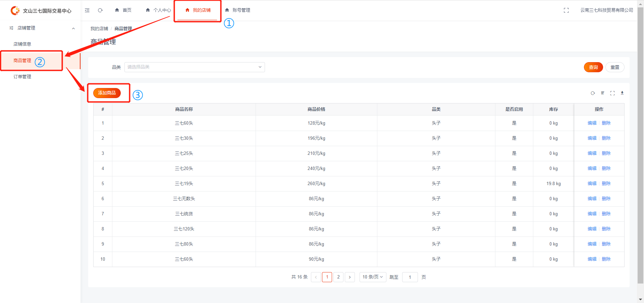
Task: Edit the 三七无数头 product
Action: point(592,199)
